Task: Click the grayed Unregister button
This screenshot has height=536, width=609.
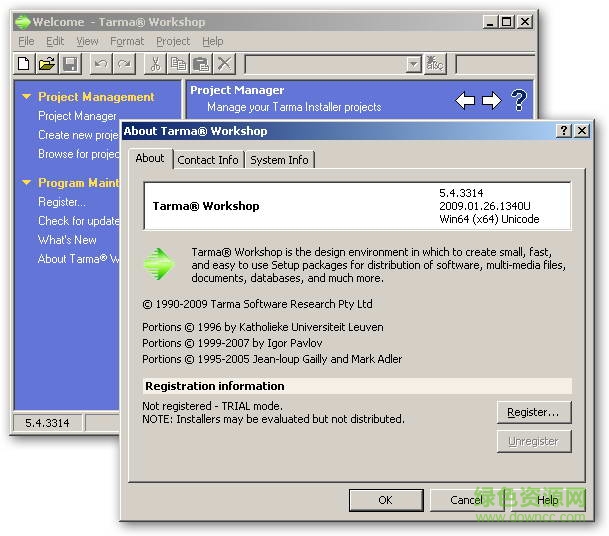Action: tap(534, 441)
